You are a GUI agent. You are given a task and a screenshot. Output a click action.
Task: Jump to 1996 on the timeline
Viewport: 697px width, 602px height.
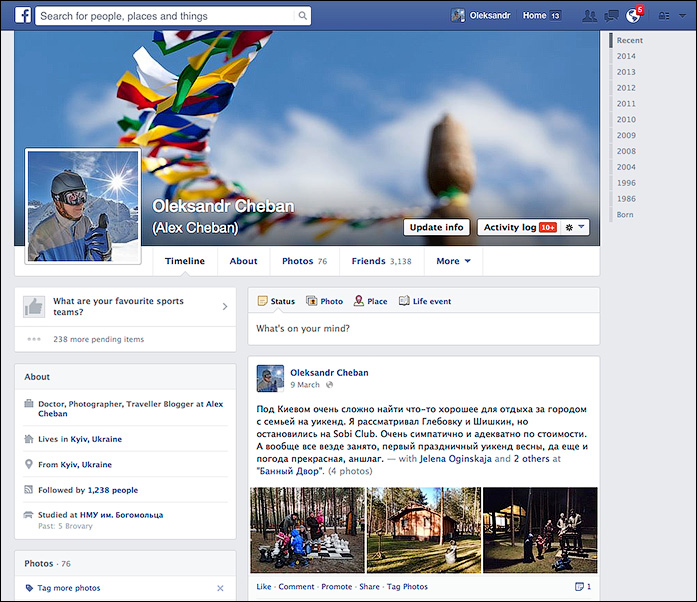(x=626, y=183)
